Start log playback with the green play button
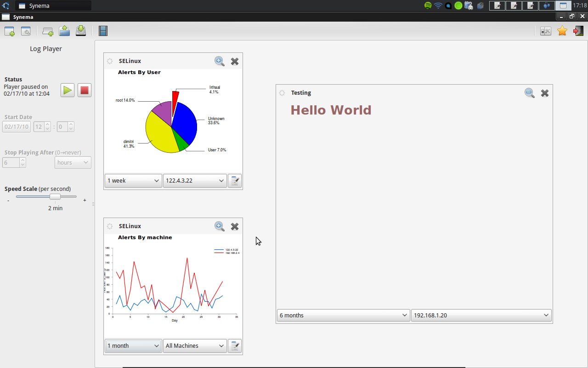The width and height of the screenshot is (588, 368). 68,90
